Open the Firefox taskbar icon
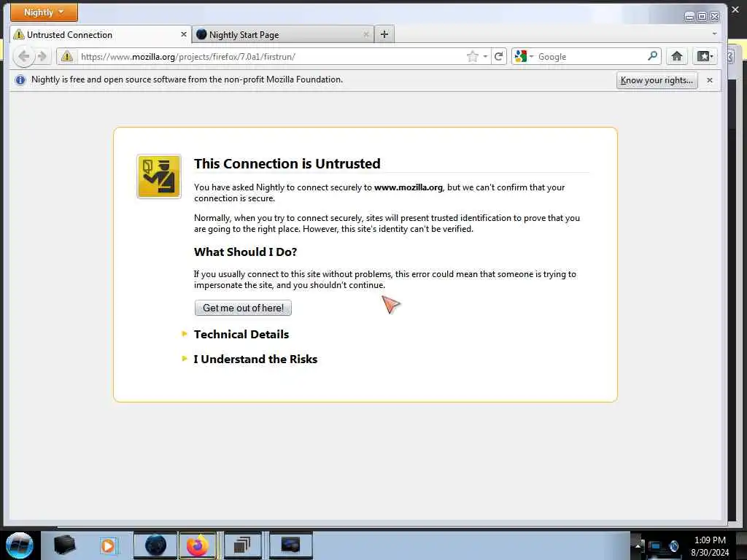The image size is (747, 560). pyautogui.click(x=197, y=545)
